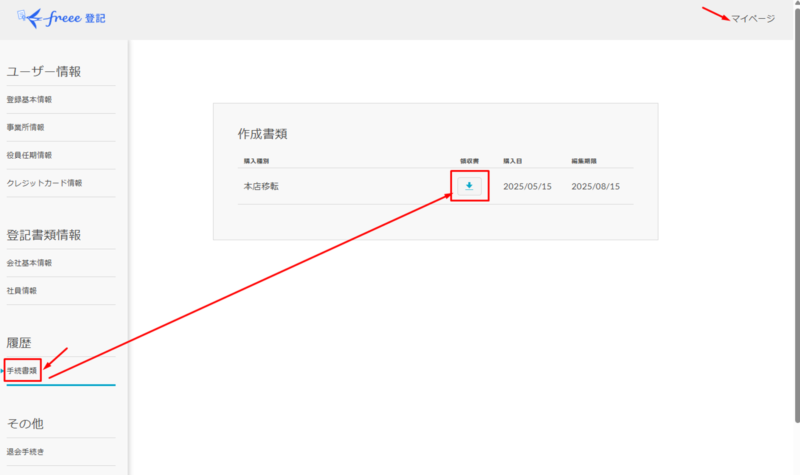Click the freee 登記 logo
Image resolution: width=800 pixels, height=475 pixels.
point(62,17)
